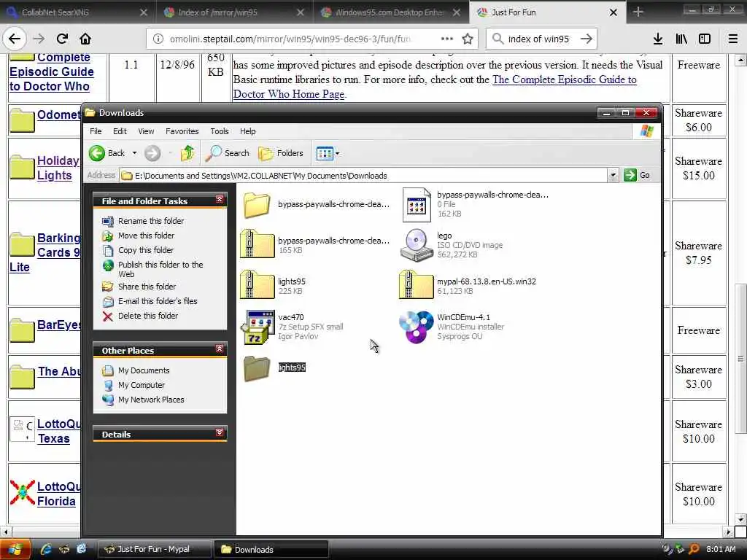Open page actions three-dot menu
The width and height of the screenshot is (747, 560).
click(x=447, y=39)
